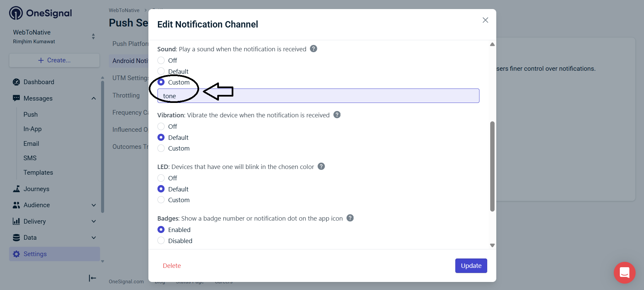Open the LED help tooltip icon
The width and height of the screenshot is (644, 290).
[321, 167]
